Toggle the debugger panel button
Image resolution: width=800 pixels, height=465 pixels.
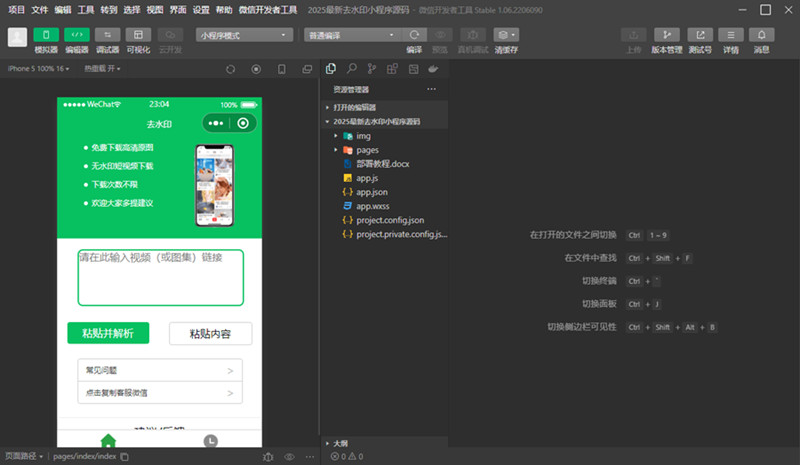click(x=108, y=35)
